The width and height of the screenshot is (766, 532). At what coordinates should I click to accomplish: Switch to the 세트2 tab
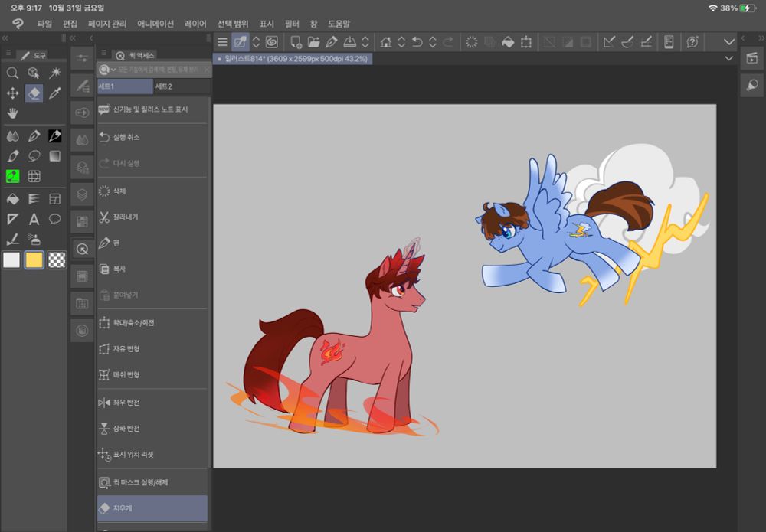[x=164, y=86]
